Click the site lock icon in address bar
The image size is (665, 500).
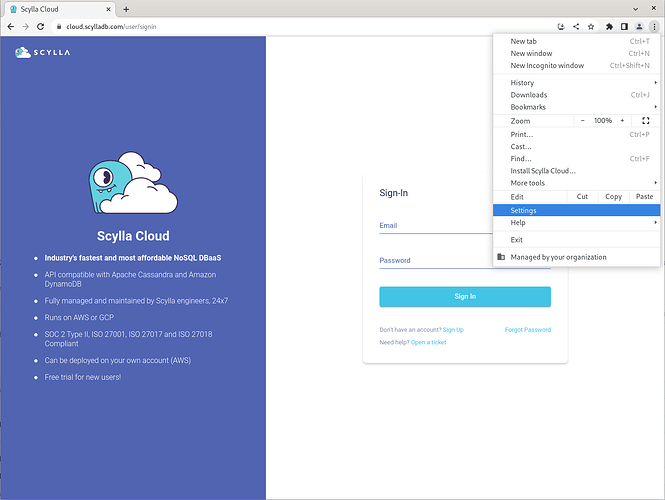[x=59, y=27]
